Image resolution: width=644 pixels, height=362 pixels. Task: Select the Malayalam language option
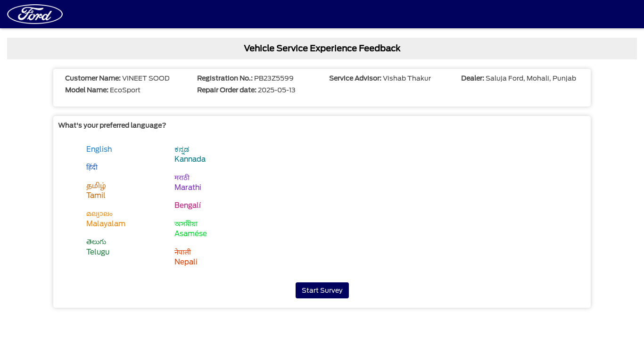click(106, 219)
